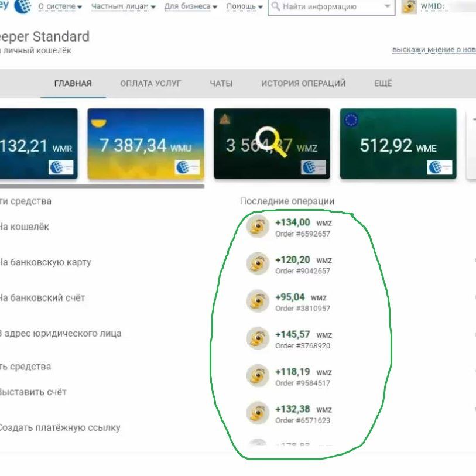This screenshot has height=476, width=476.
Task: Click the ant avatar beside the +132,38 operation
Action: (x=258, y=413)
